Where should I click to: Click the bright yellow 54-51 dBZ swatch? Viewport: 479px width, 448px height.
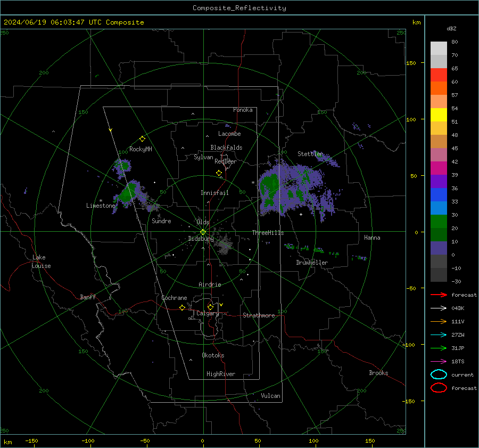pyautogui.click(x=439, y=115)
